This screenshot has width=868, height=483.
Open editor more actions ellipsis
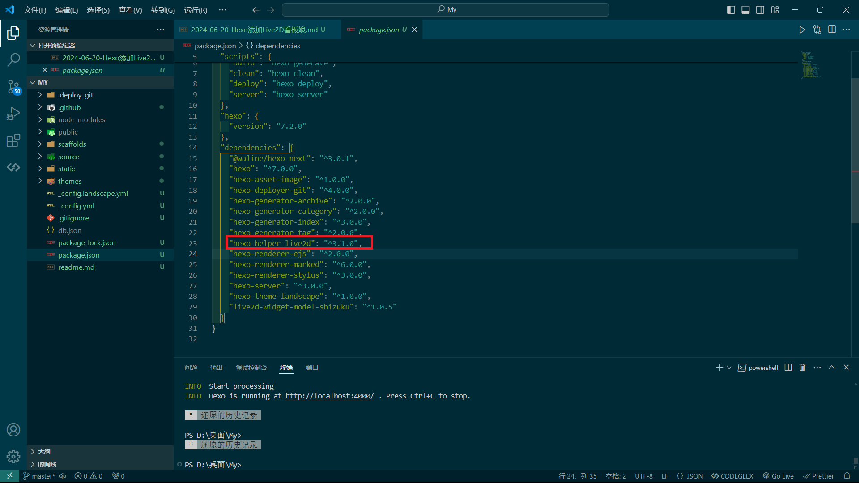click(846, 30)
